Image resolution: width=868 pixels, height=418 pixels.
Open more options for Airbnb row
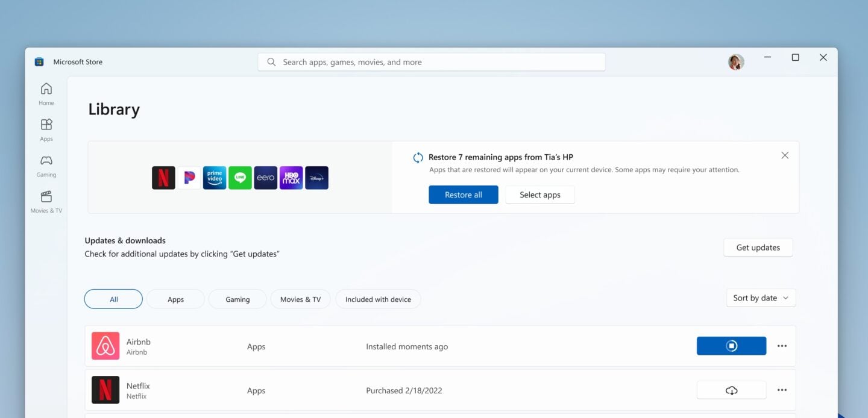coord(782,346)
